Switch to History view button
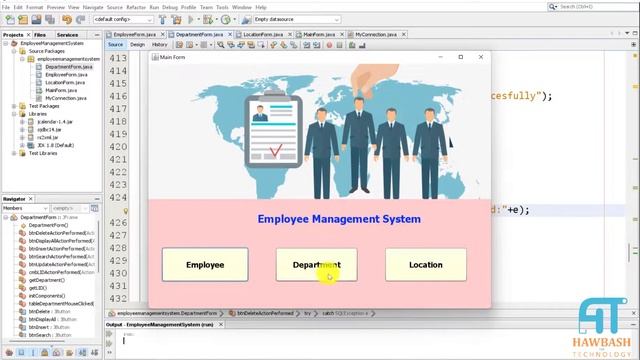The image size is (640, 360). tap(160, 45)
